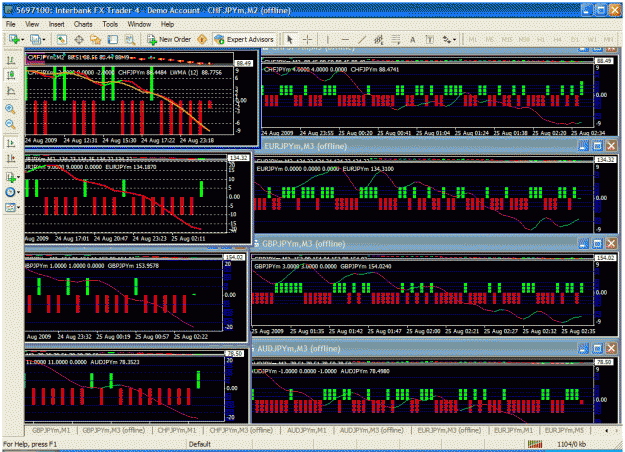Viewport: 625px width, 452px height.
Task: Select the Trendline drawing tool
Action: coord(362,39)
